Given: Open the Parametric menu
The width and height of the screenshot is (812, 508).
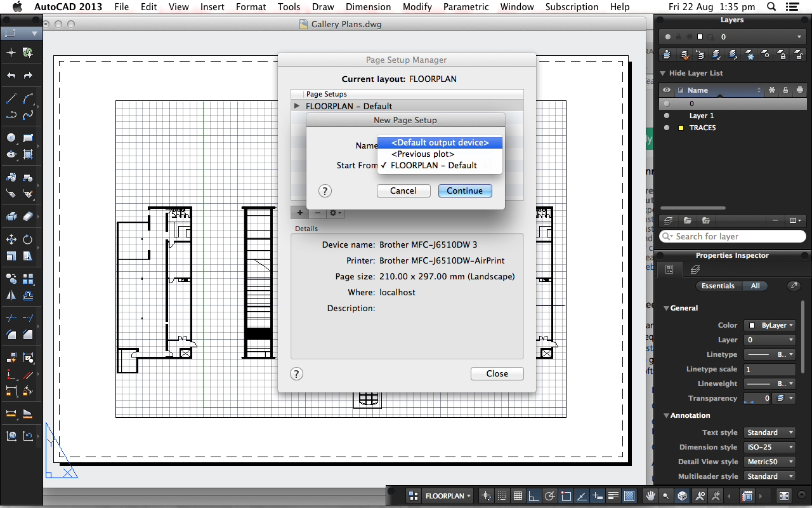Looking at the screenshot, I should tap(466, 7).
